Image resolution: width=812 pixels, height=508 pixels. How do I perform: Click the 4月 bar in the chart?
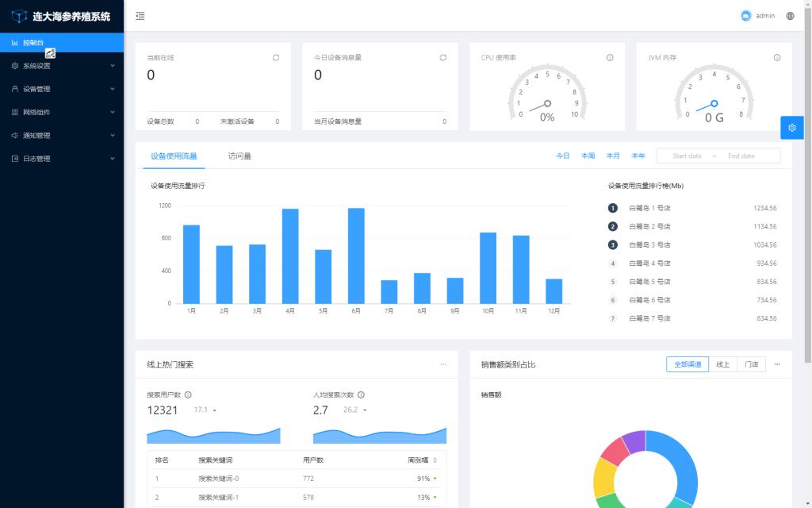(290, 256)
